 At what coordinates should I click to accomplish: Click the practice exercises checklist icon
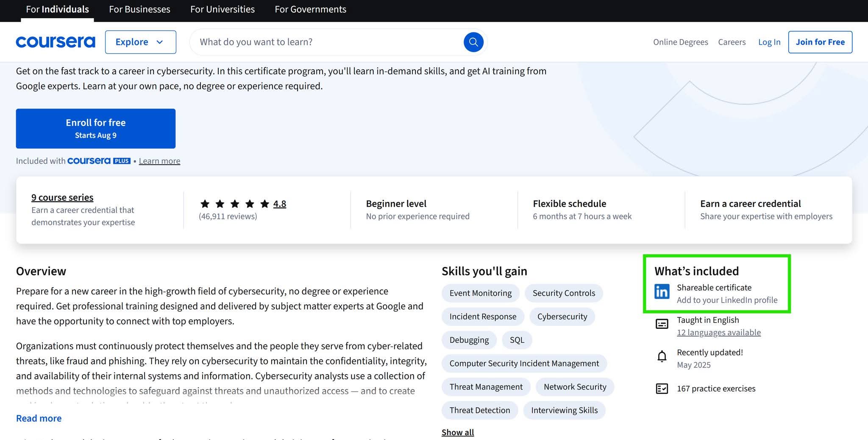(x=662, y=389)
